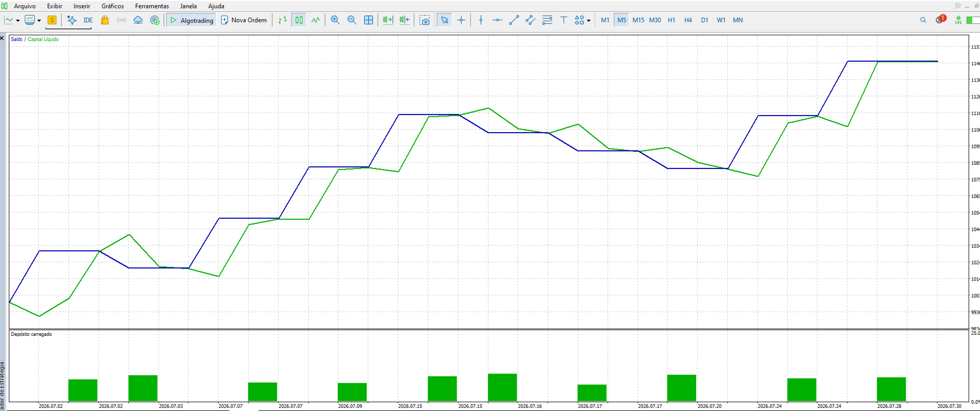The height and width of the screenshot is (411, 980).
Task: Click the Zoom In magnifier
Action: [335, 20]
